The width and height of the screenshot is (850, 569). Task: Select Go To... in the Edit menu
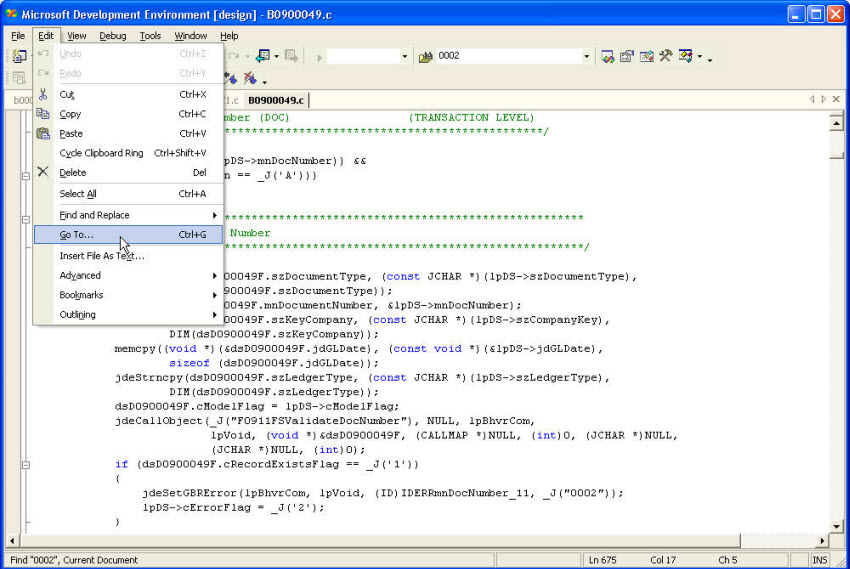(x=128, y=235)
